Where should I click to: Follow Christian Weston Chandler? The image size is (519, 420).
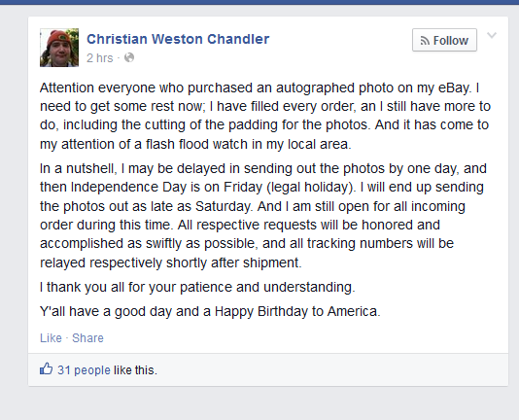(x=444, y=40)
